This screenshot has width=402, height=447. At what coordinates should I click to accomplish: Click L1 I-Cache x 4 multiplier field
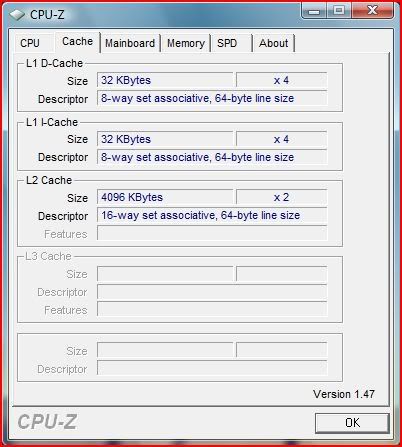(x=281, y=139)
